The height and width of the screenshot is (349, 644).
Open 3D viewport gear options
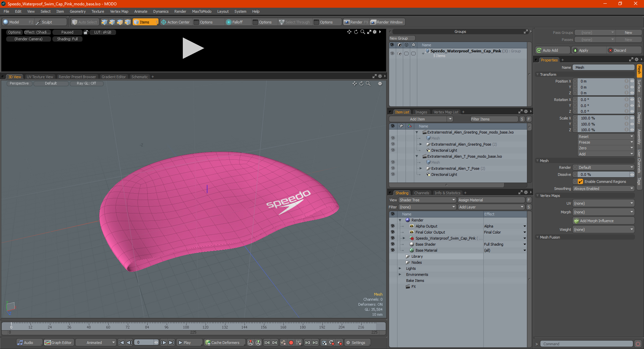click(380, 84)
